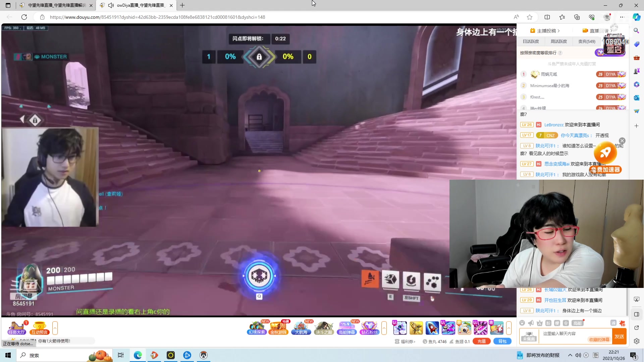Viewport: 644px width, 362px height.
Task: Open the 金秋游园 activity icon
Action: [278, 328]
